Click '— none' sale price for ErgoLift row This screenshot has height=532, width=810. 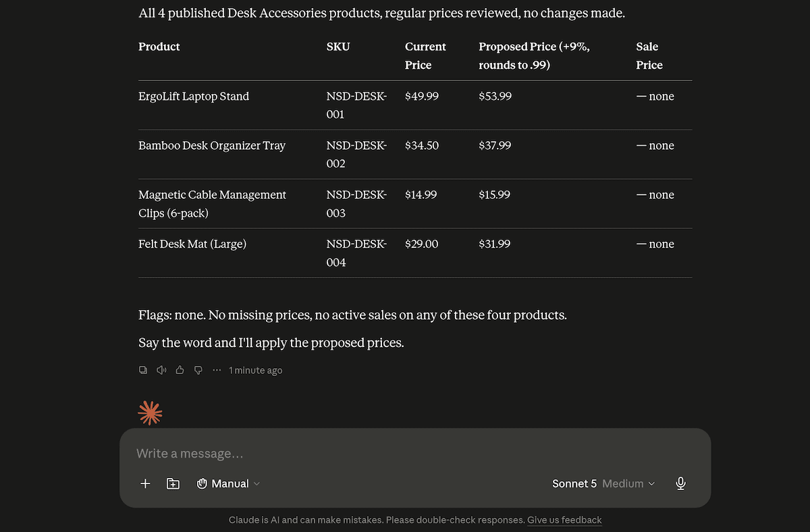click(655, 96)
